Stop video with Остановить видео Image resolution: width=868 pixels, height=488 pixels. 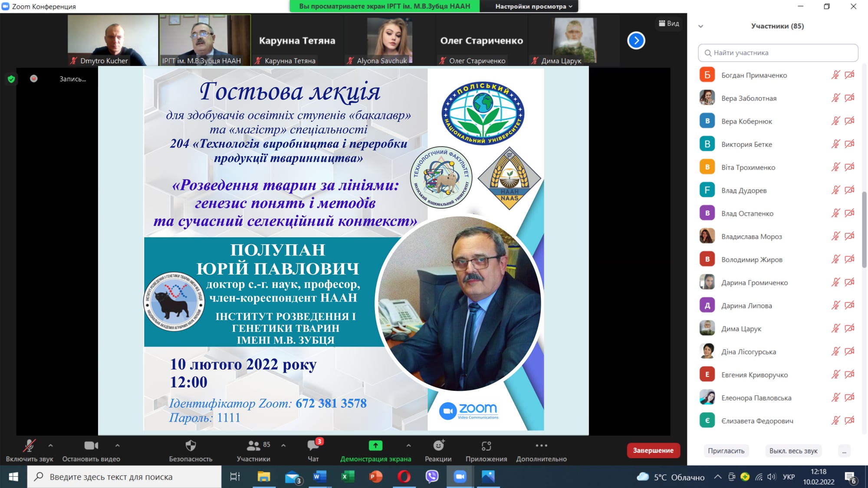click(x=91, y=445)
